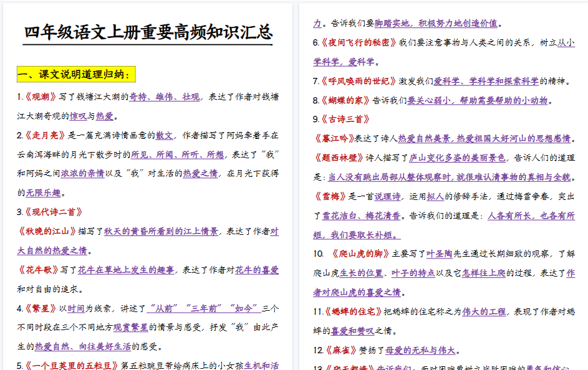Image resolution: width=588 pixels, height=370 pixels.
Task: Select the document title 四年级语文上册重要高频知识汇总
Action: (x=150, y=24)
